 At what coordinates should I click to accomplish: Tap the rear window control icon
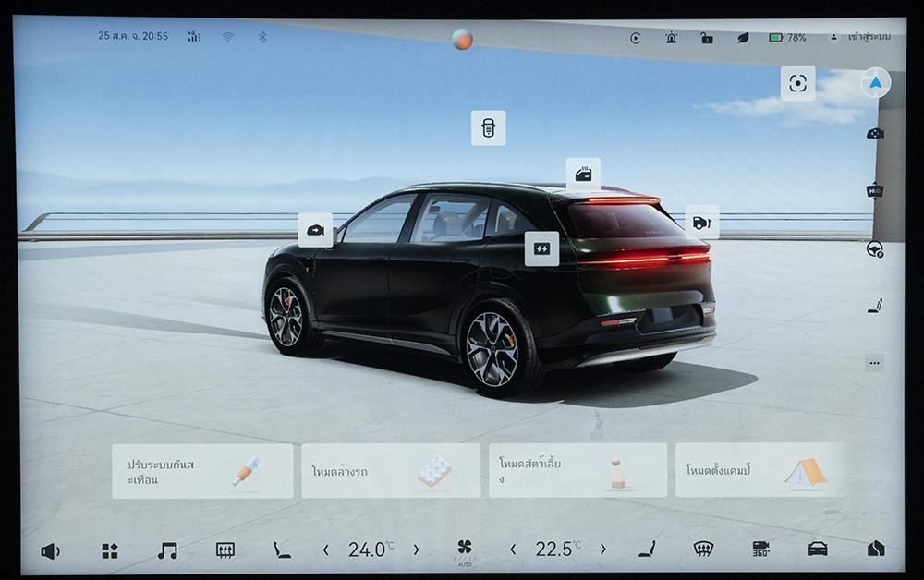(x=583, y=174)
